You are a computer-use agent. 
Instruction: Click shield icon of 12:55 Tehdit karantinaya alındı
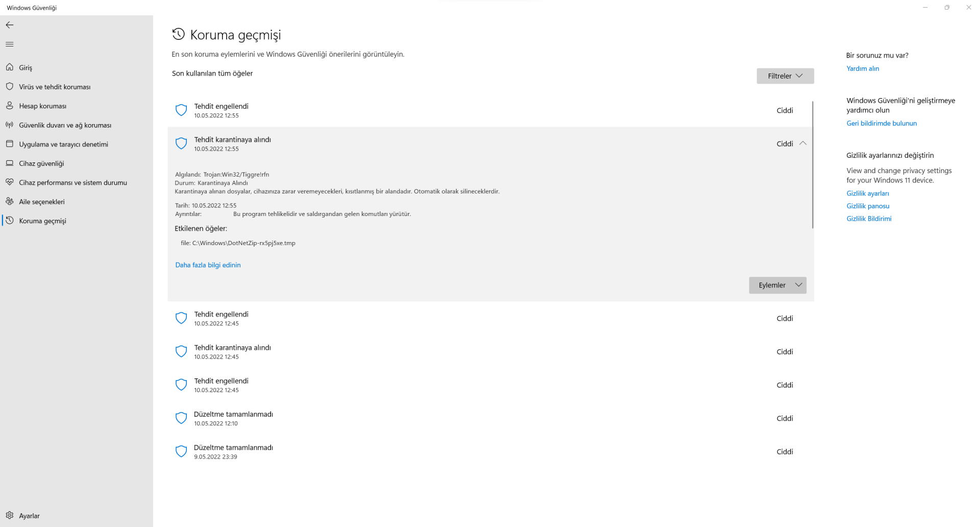181,143
